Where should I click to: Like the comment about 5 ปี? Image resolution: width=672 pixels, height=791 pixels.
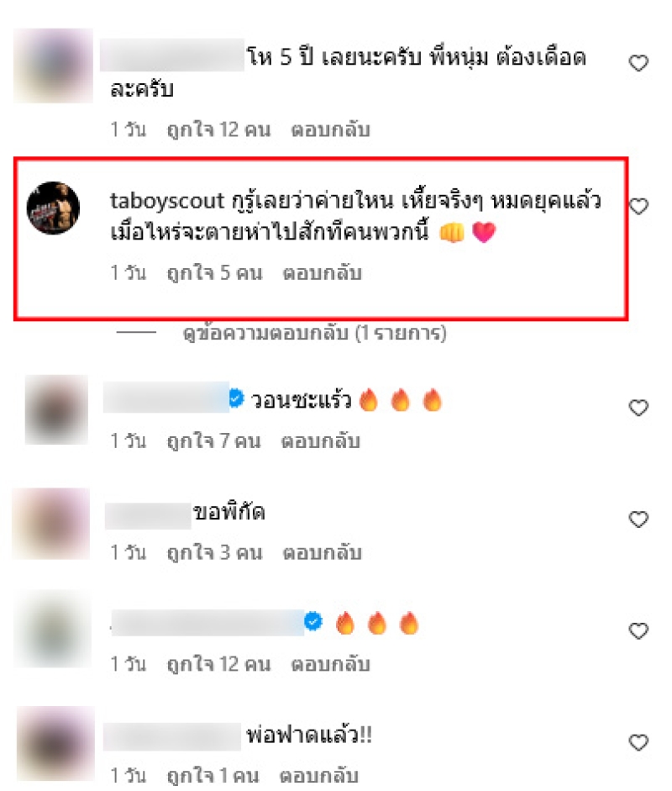[638, 63]
